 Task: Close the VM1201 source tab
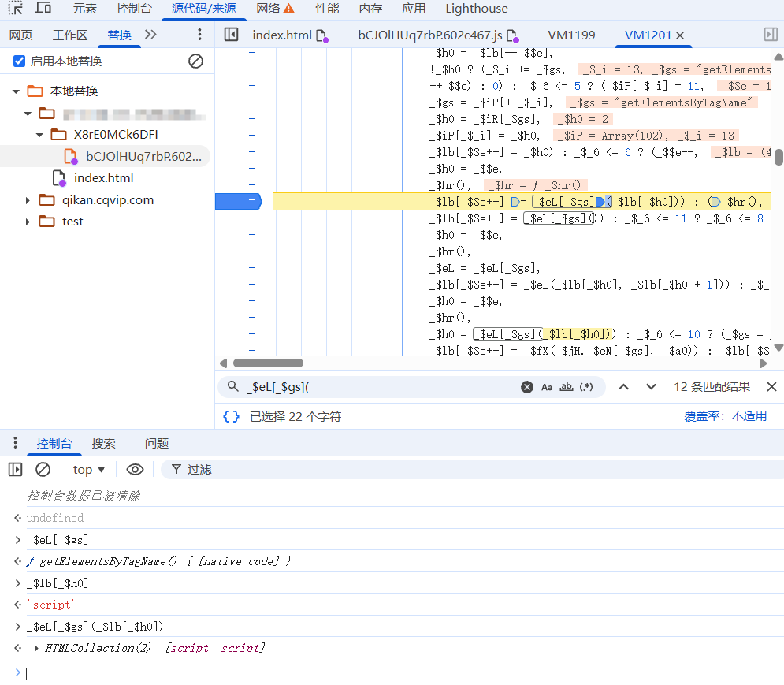(680, 35)
